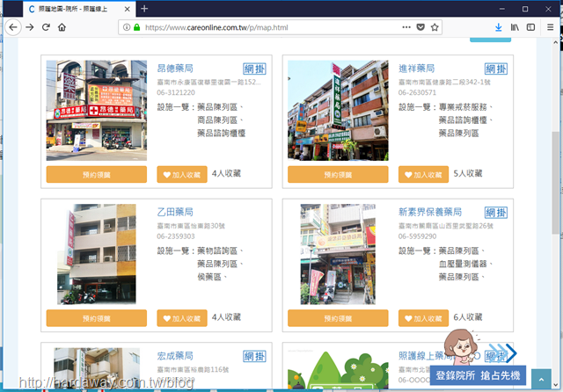The width and height of the screenshot is (563, 392).
Task: Click the 網掛 badge on 昂德藥局 card
Action: coord(254,69)
